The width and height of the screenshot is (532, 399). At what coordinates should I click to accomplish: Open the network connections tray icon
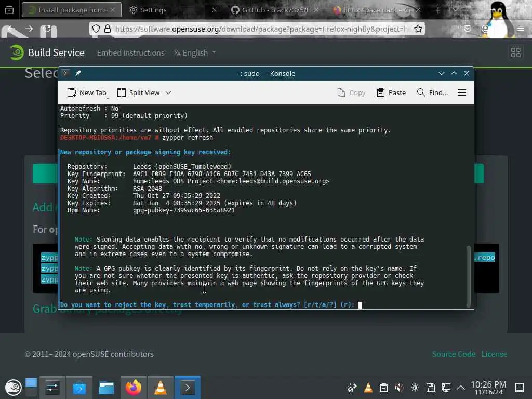pyautogui.click(x=446, y=388)
